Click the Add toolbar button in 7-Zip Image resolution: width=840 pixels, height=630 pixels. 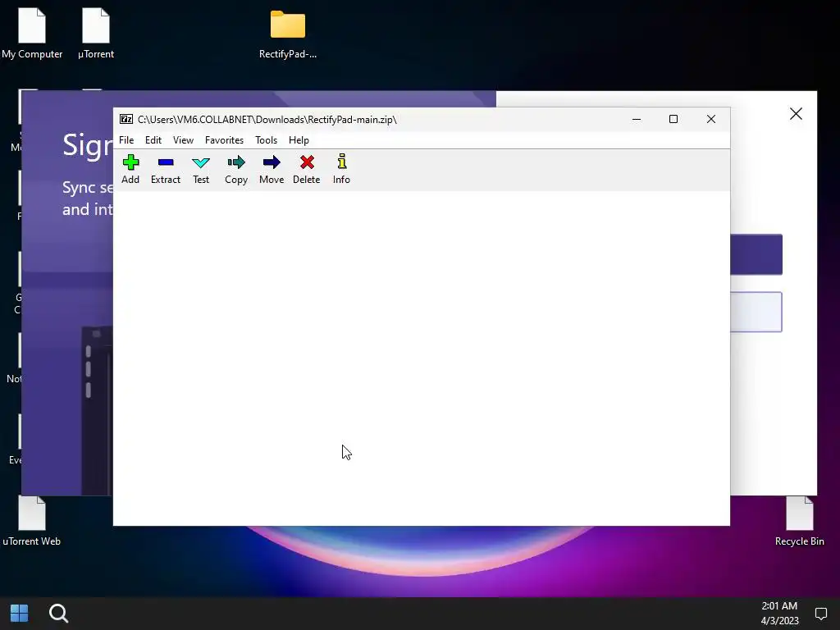pyautogui.click(x=130, y=169)
